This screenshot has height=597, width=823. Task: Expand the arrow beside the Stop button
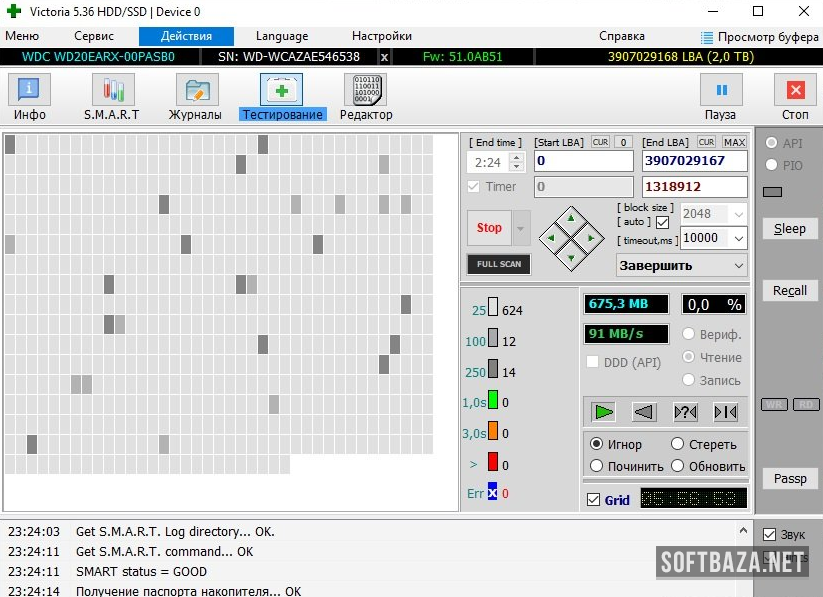[x=521, y=228]
